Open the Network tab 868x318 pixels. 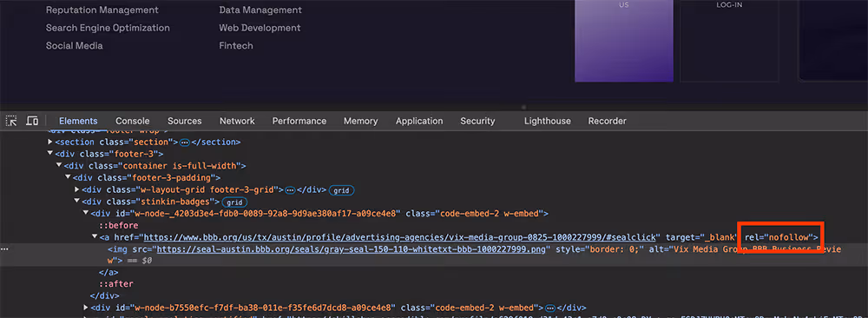point(237,121)
